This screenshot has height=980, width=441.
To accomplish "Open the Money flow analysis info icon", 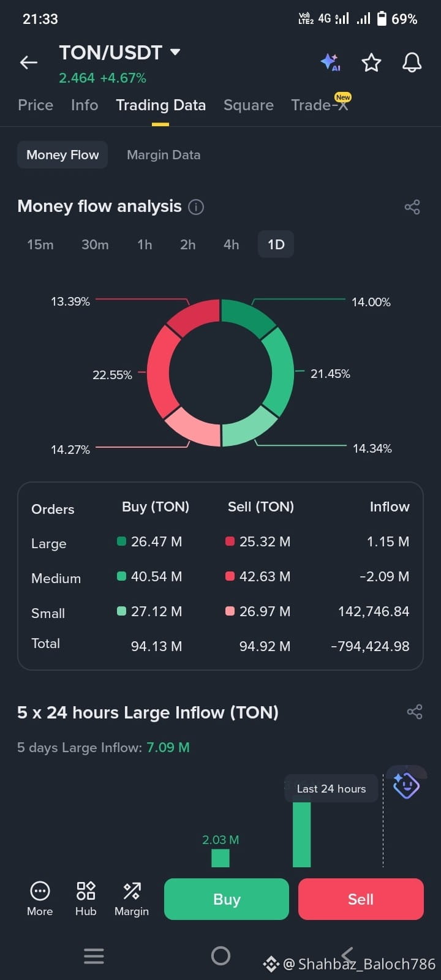I will (196, 207).
